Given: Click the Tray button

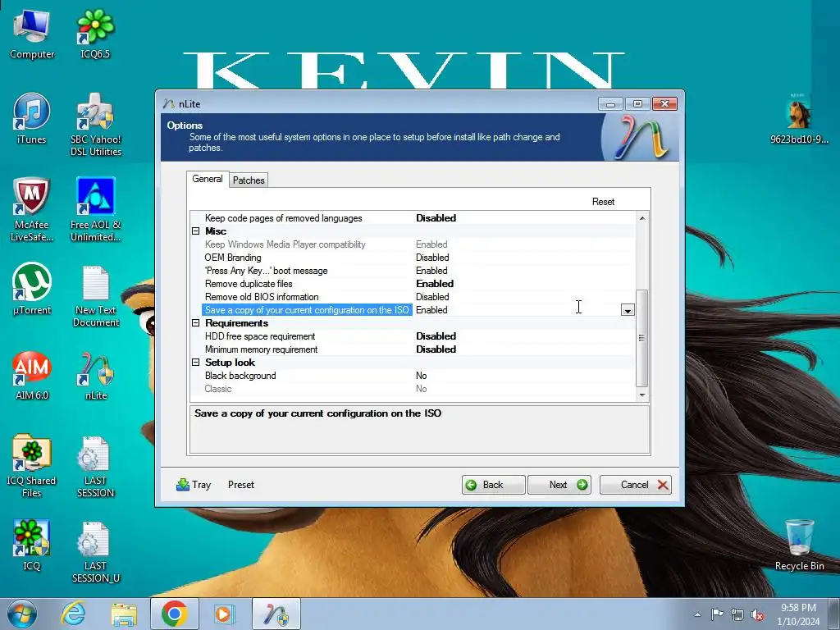Looking at the screenshot, I should tap(194, 485).
